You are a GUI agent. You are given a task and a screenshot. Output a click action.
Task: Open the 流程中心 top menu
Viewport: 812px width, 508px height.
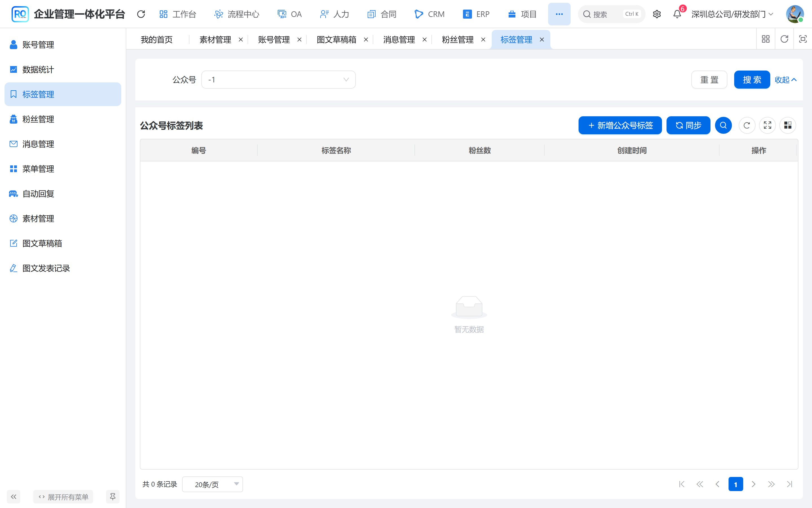tap(237, 14)
